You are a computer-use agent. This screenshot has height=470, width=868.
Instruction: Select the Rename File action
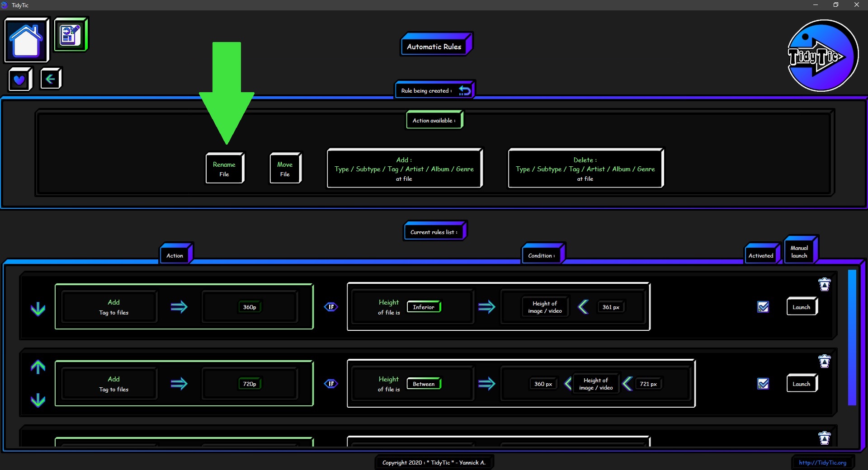224,169
